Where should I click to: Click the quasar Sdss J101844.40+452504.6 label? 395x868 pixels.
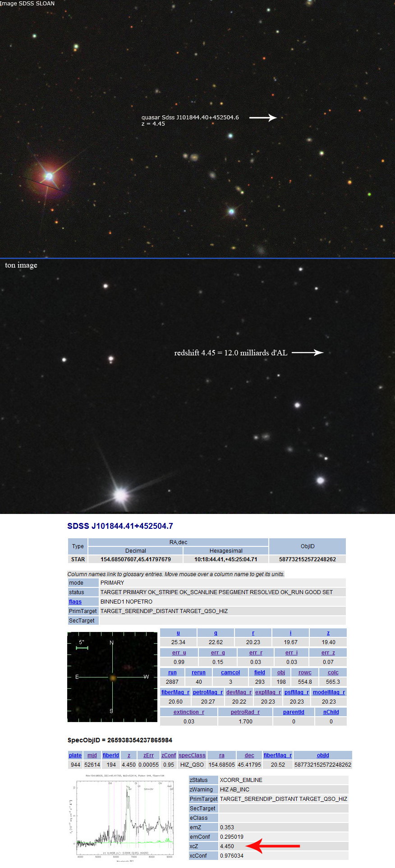pos(190,118)
